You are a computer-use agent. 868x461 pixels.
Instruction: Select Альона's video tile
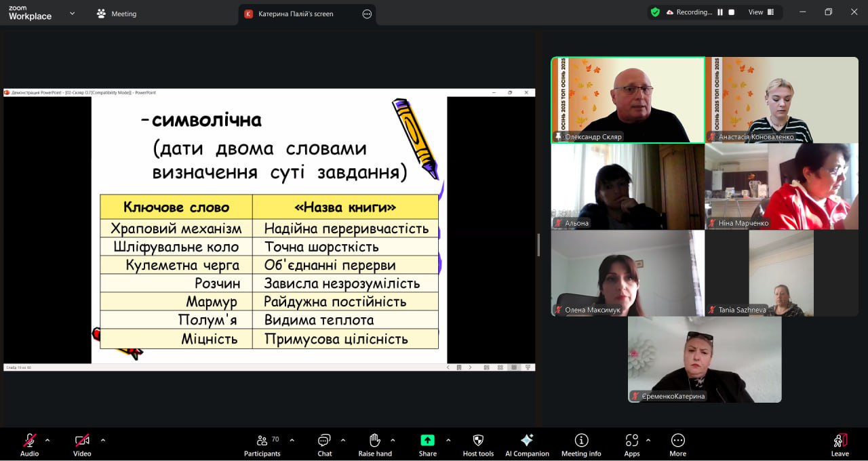click(628, 186)
